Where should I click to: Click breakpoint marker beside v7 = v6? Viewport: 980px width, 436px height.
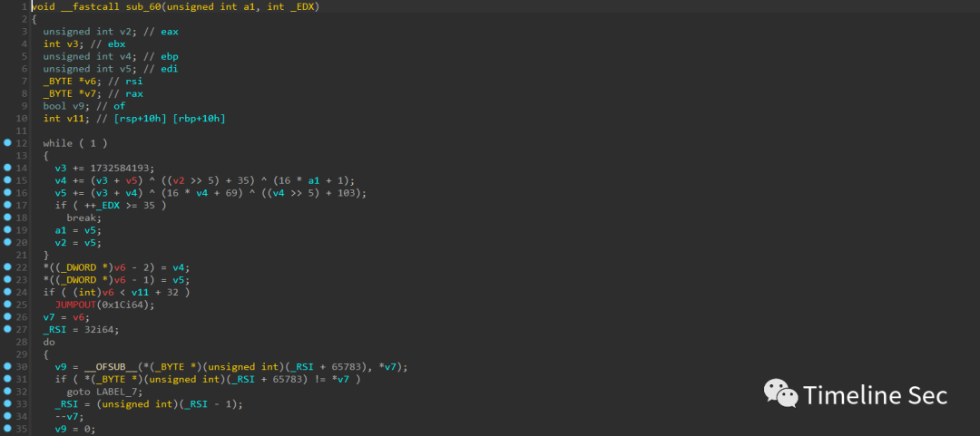tap(7, 316)
